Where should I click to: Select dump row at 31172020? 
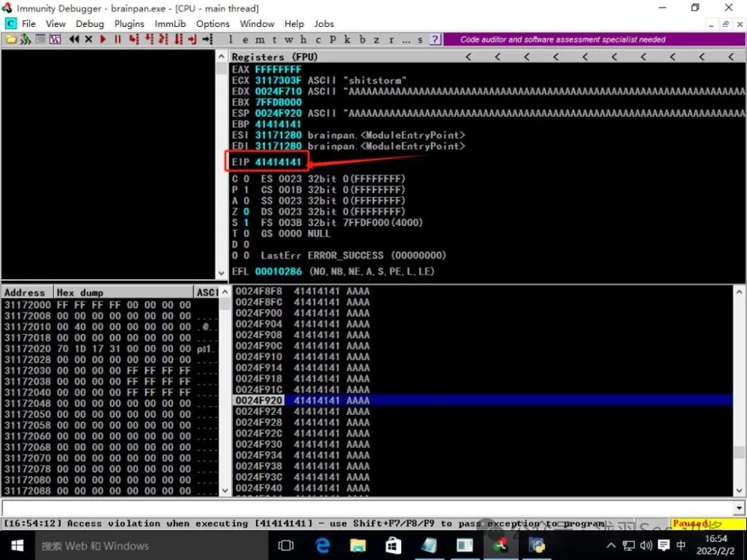[111, 348]
